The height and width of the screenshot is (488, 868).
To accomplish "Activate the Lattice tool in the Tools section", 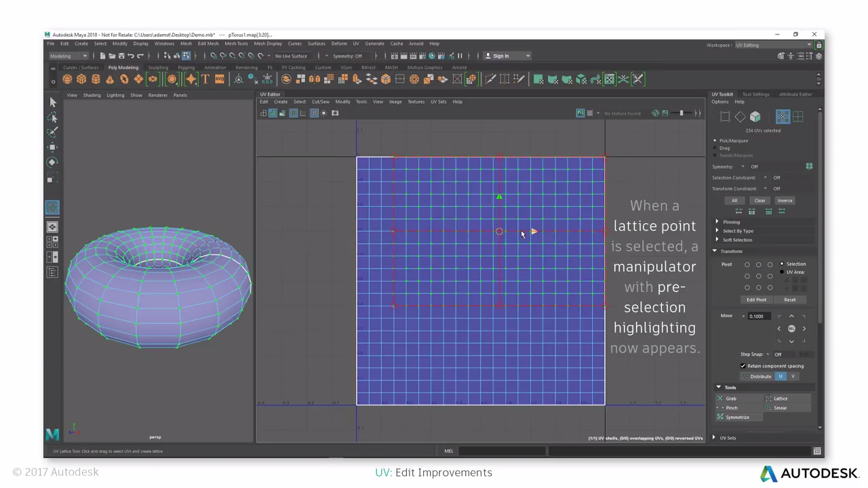I will point(781,399).
